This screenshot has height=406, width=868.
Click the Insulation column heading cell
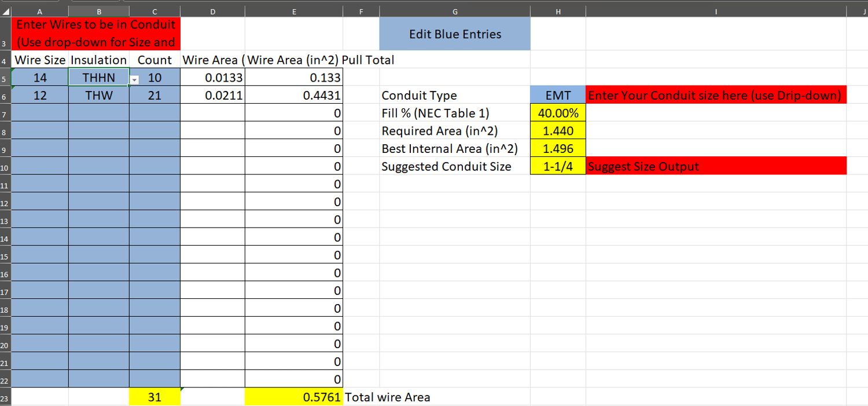[x=99, y=60]
